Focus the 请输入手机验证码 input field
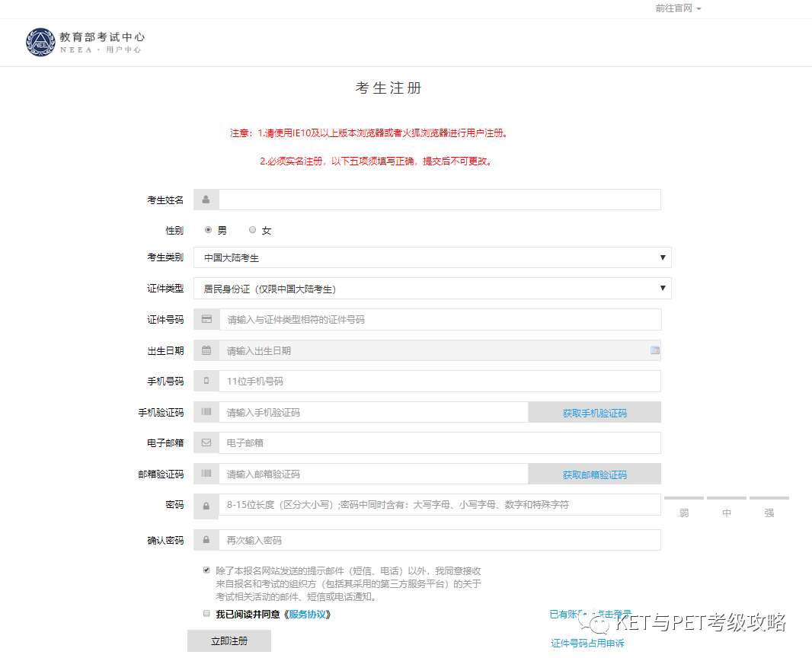Image resolution: width=812 pixels, height=658 pixels. 373,413
